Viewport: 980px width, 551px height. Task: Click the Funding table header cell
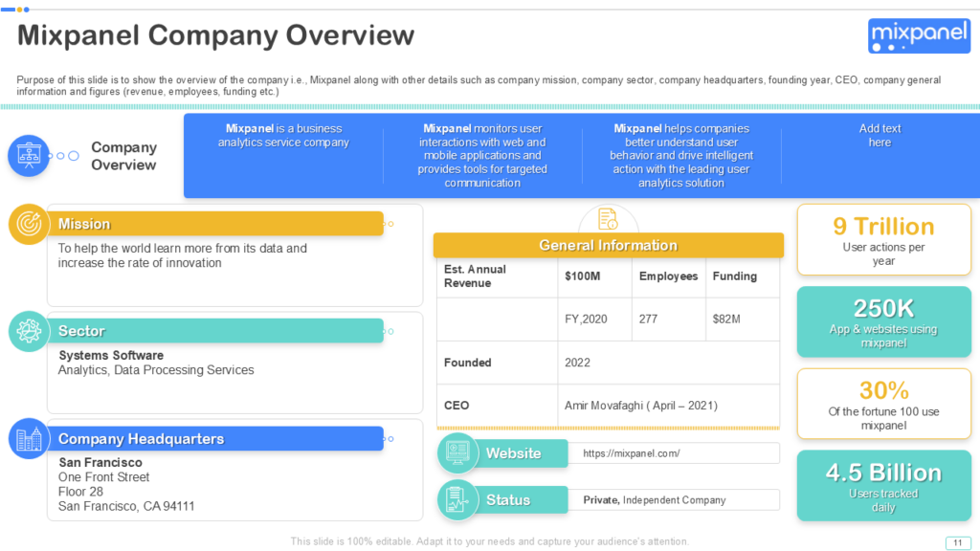[x=743, y=276]
